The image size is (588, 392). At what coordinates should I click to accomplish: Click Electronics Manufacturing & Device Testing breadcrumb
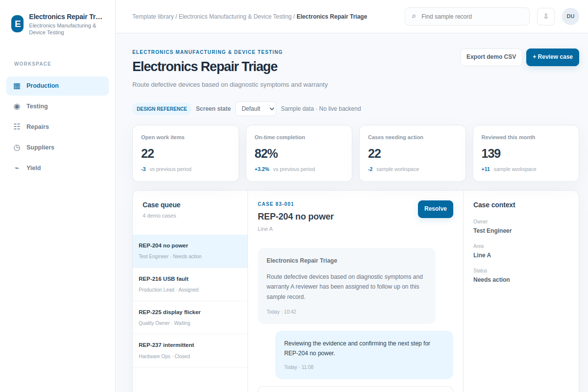pos(235,17)
